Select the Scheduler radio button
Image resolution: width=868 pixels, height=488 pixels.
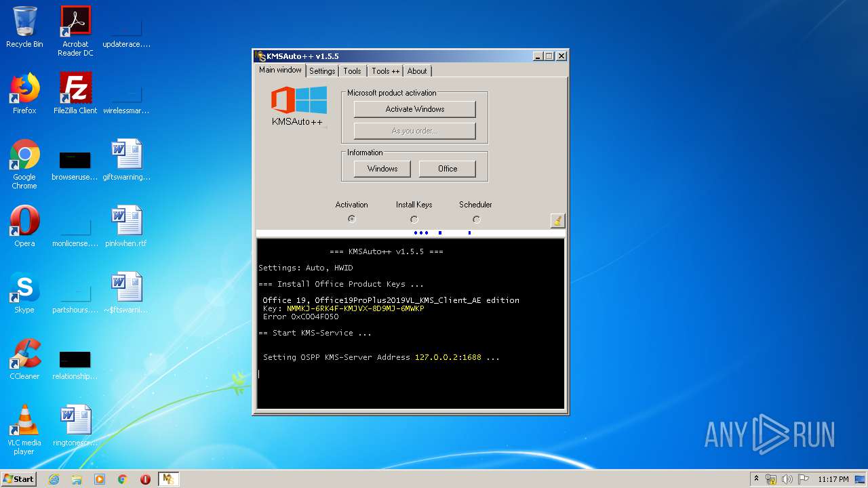pos(476,219)
